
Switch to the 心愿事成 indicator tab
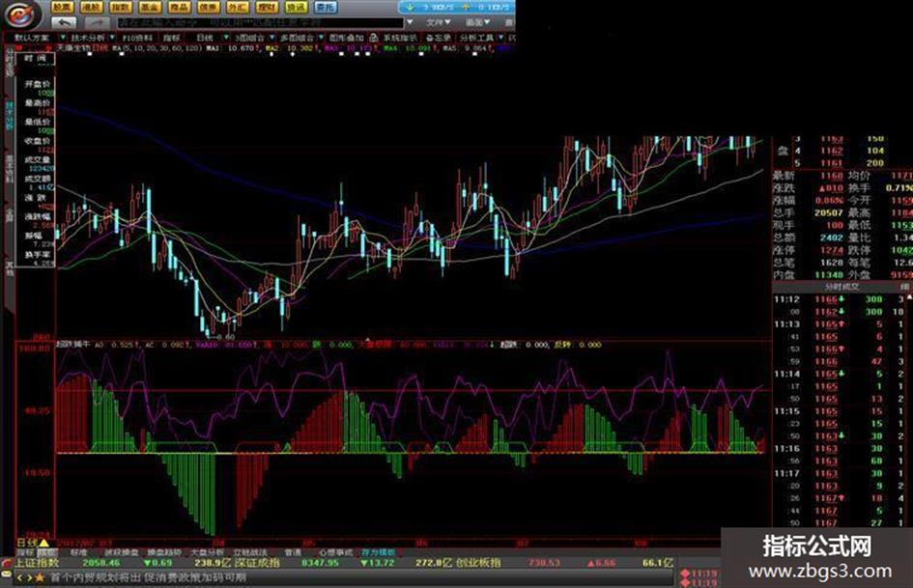(x=336, y=552)
